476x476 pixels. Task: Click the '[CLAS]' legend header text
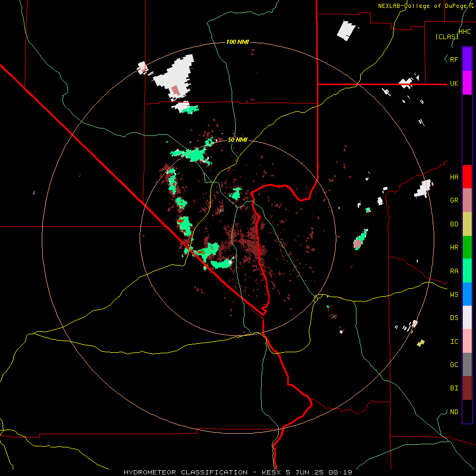(447, 36)
